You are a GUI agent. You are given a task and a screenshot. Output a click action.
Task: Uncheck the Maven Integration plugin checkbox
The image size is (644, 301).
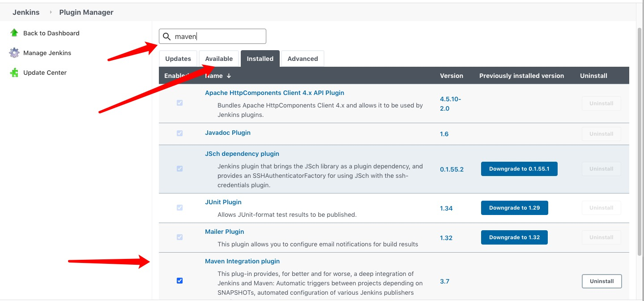click(179, 281)
